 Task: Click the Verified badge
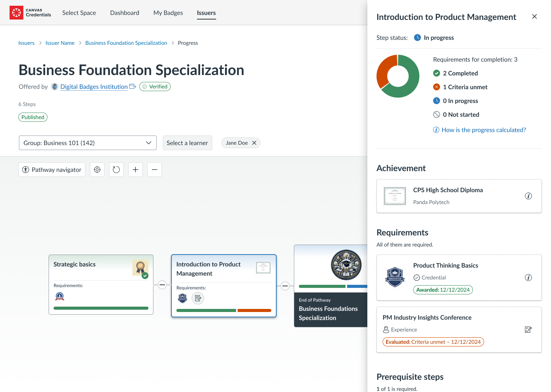coord(155,87)
